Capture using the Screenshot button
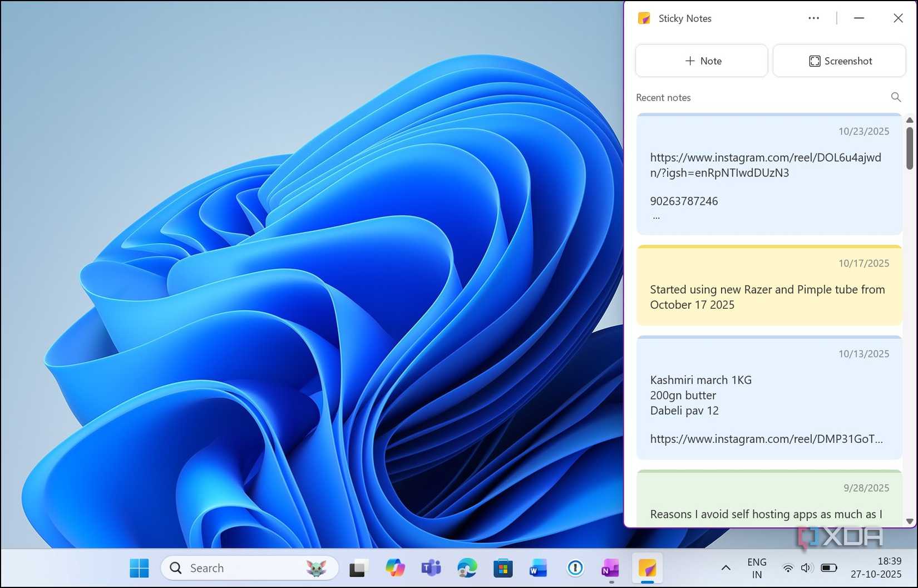The image size is (918, 588). pos(839,61)
